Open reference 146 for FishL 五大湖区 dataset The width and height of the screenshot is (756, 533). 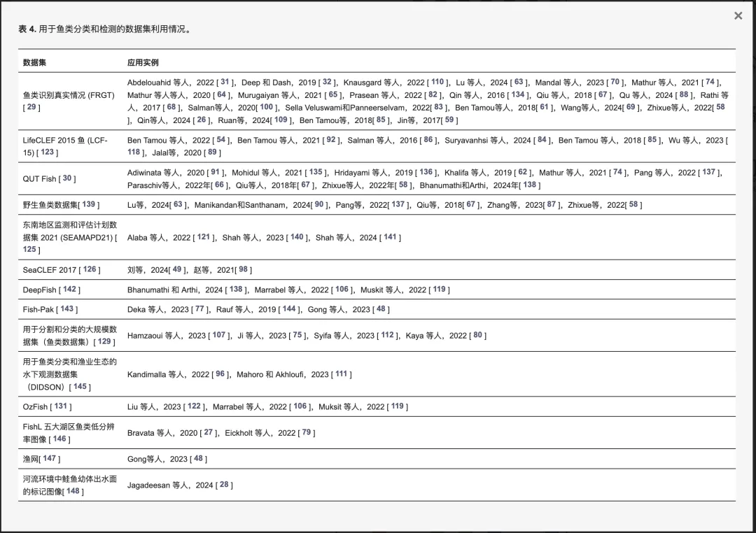tap(59, 439)
